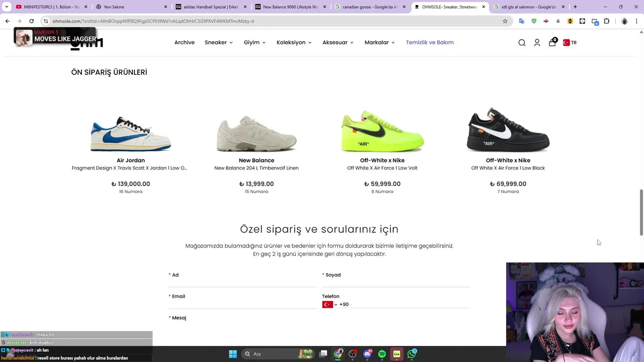
Task: Open Off White X Air Force 1 Low Volt link
Action: click(382, 168)
